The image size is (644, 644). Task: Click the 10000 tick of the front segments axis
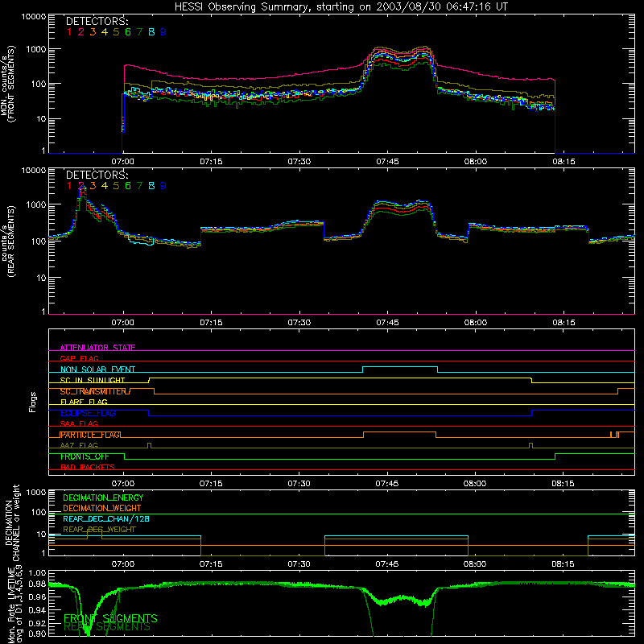pos(34,16)
